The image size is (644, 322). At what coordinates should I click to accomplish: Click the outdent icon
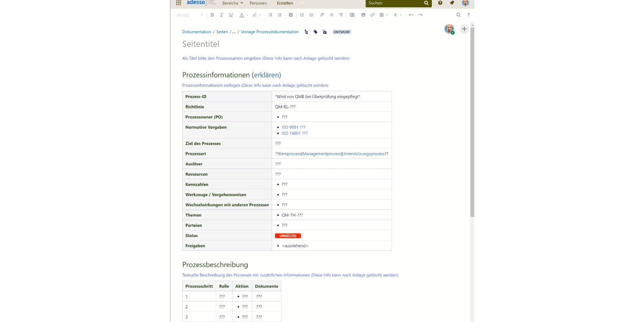pyautogui.click(x=302, y=15)
